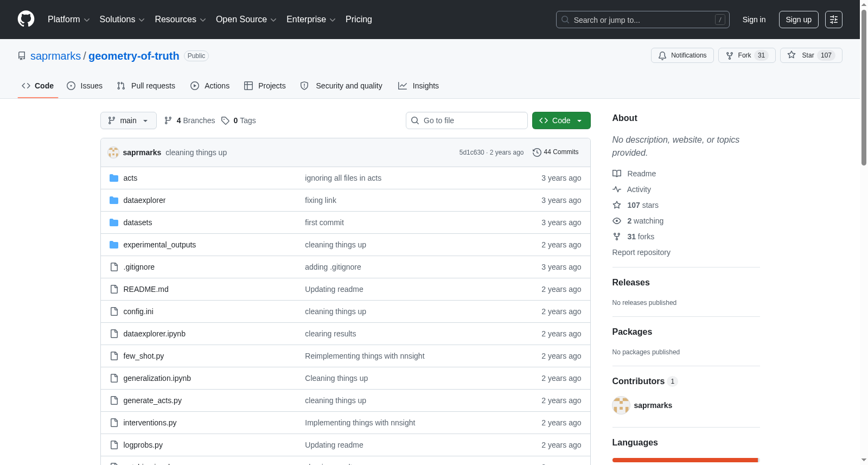The height and width of the screenshot is (465, 868).
Task: Click the star icon in the Star button
Action: pyautogui.click(x=792, y=55)
